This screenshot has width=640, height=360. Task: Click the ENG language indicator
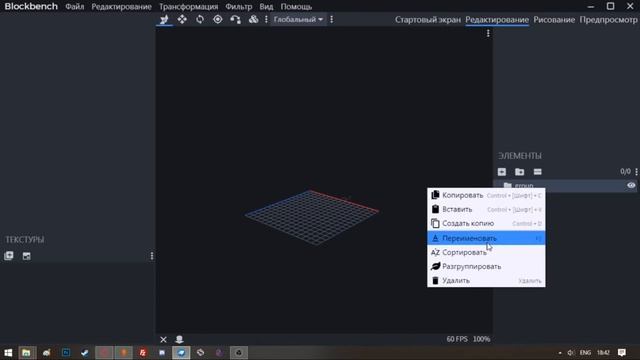click(585, 353)
